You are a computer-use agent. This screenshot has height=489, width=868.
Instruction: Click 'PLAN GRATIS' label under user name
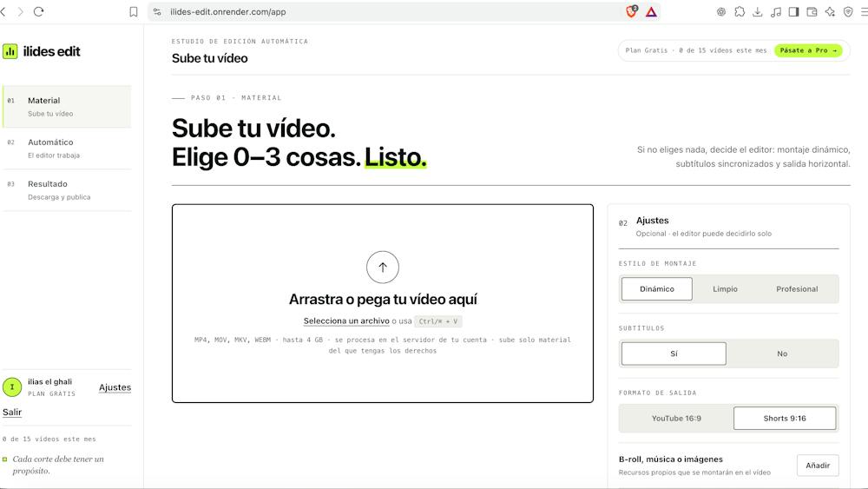[51, 393]
